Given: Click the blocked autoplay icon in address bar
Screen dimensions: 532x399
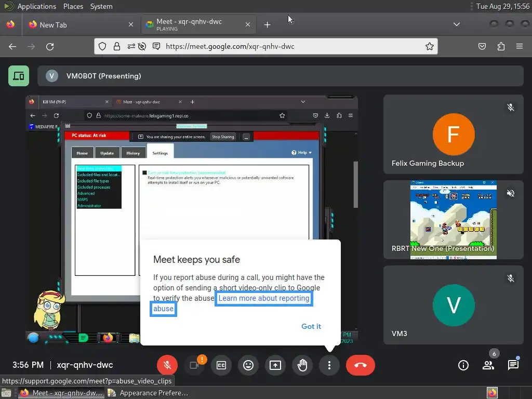Looking at the screenshot, I should coord(142,46).
